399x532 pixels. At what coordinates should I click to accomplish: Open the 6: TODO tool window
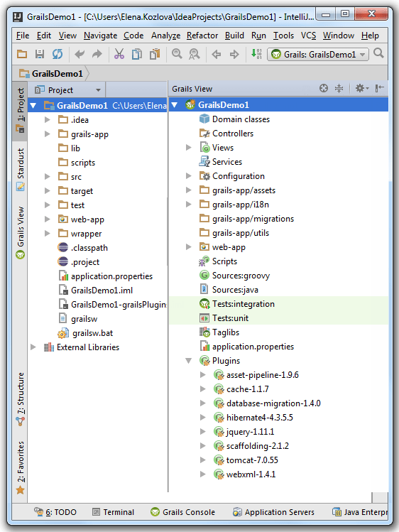(55, 512)
